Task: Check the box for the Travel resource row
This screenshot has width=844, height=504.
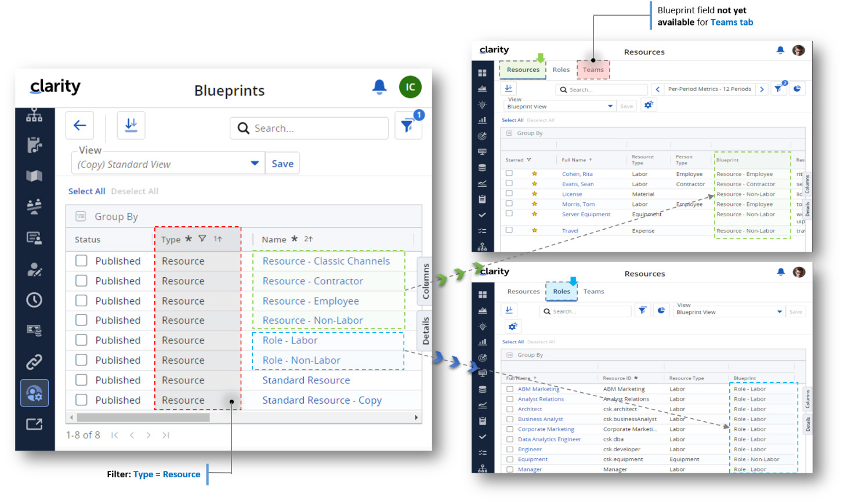Action: point(509,230)
